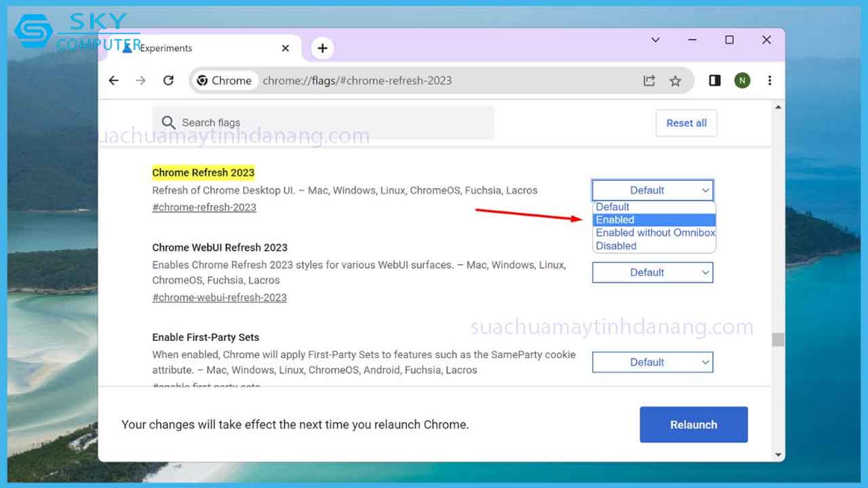Viewport: 868px width, 488px height.
Task: Bookmark this page with the star icon
Action: pos(675,81)
